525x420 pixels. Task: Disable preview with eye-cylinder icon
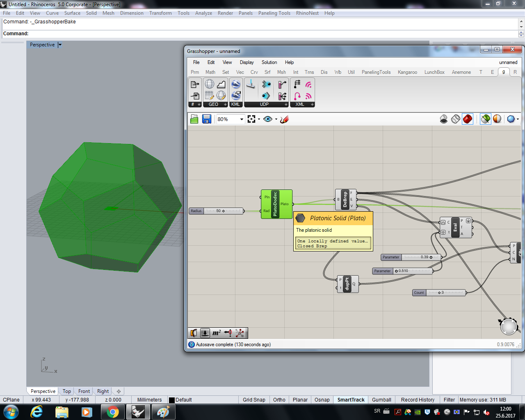[444, 119]
